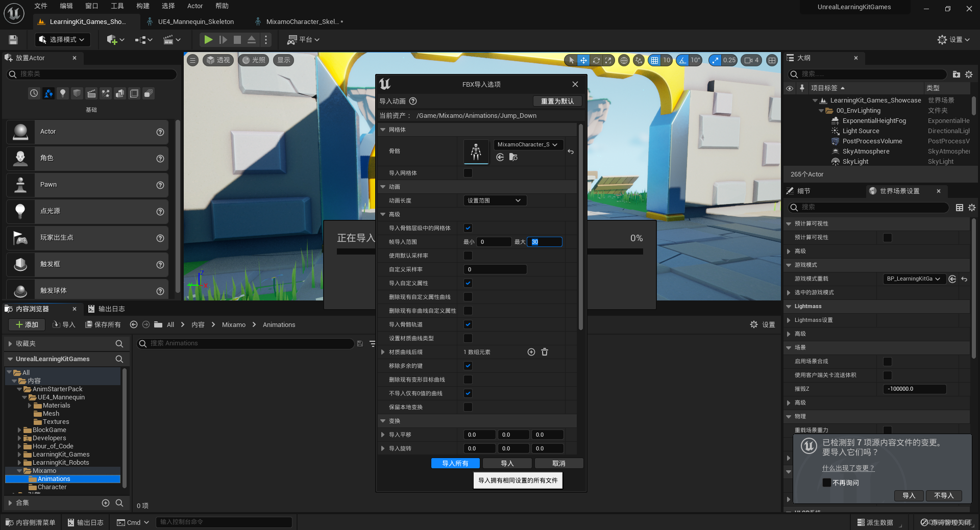Screen dimensions: 980x530
Task: Click the outliner settings gear icon
Action: point(969,74)
